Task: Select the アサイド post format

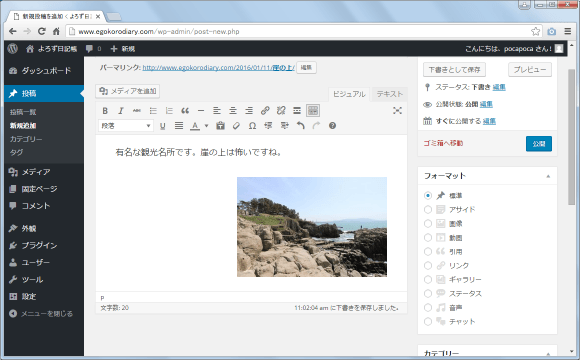Action: click(428, 209)
